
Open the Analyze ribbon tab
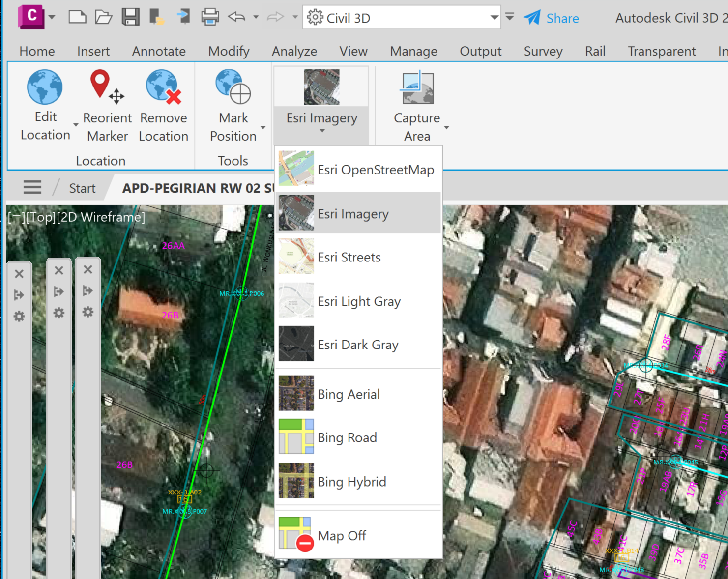coord(294,51)
